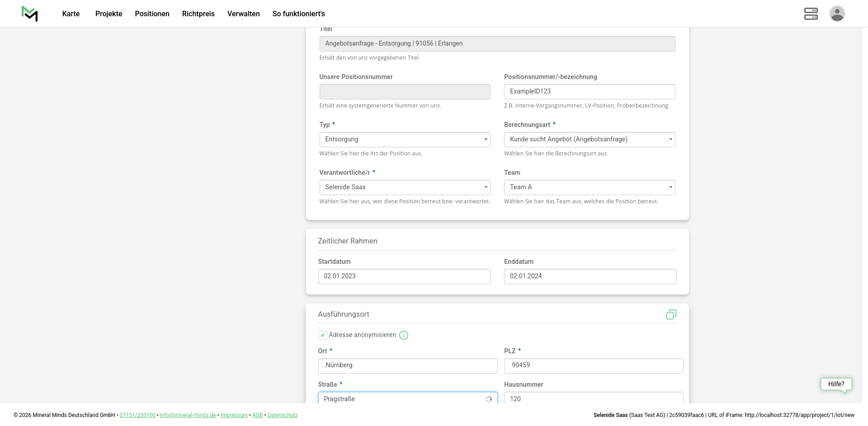868x426 pixels.
Task: Click the copy address icon in Ausführungsort
Action: pos(671,314)
